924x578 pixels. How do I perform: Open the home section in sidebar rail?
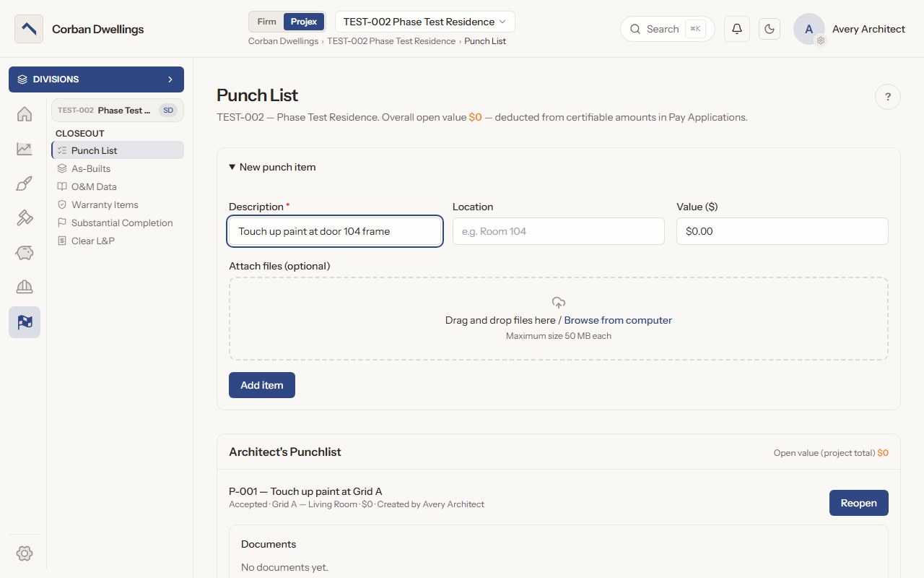pos(25,114)
